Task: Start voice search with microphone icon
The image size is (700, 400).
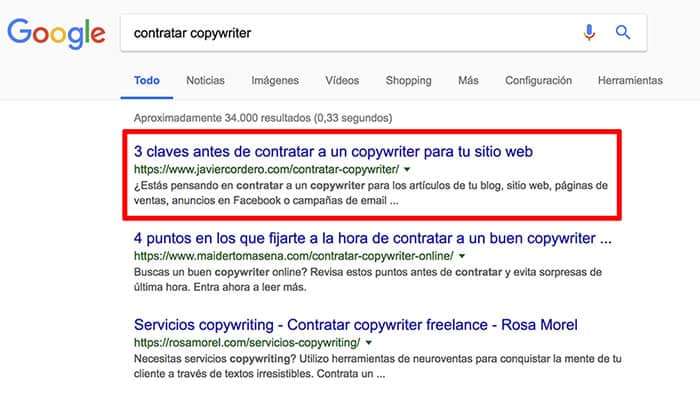Action: tap(589, 33)
